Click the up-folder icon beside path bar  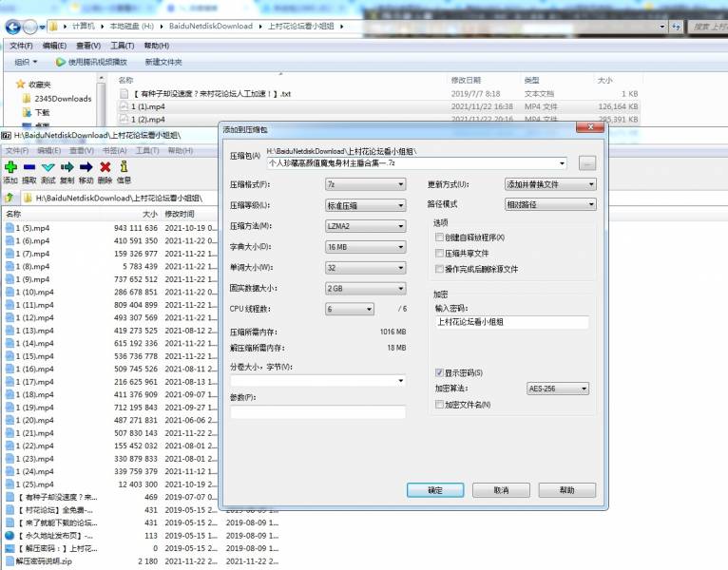10,198
